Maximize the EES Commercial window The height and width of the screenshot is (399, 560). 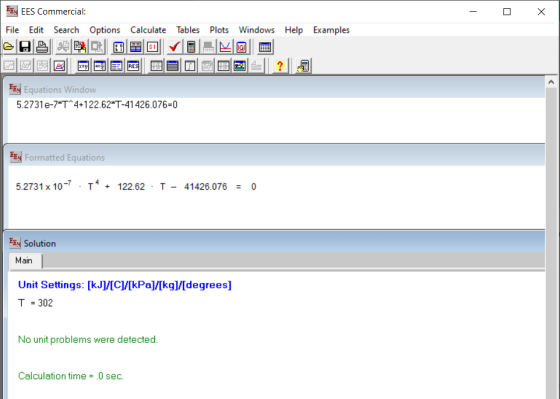pyautogui.click(x=507, y=11)
